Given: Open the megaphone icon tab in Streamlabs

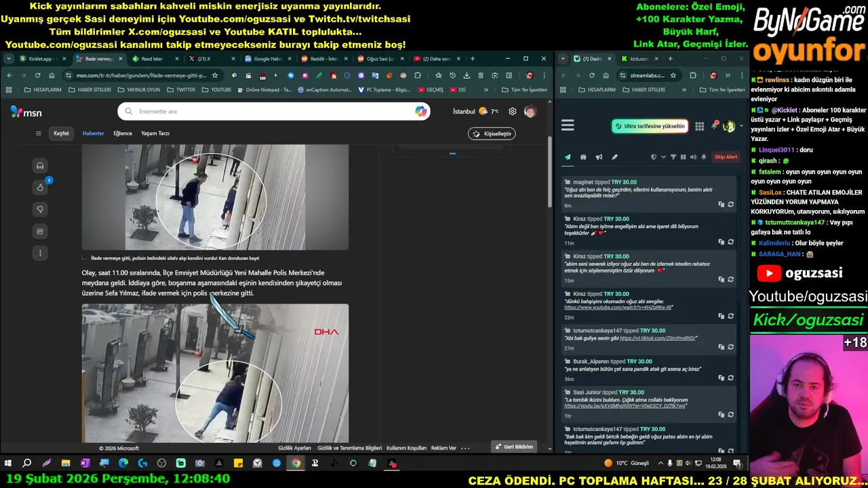Looking at the screenshot, I should 599,157.
